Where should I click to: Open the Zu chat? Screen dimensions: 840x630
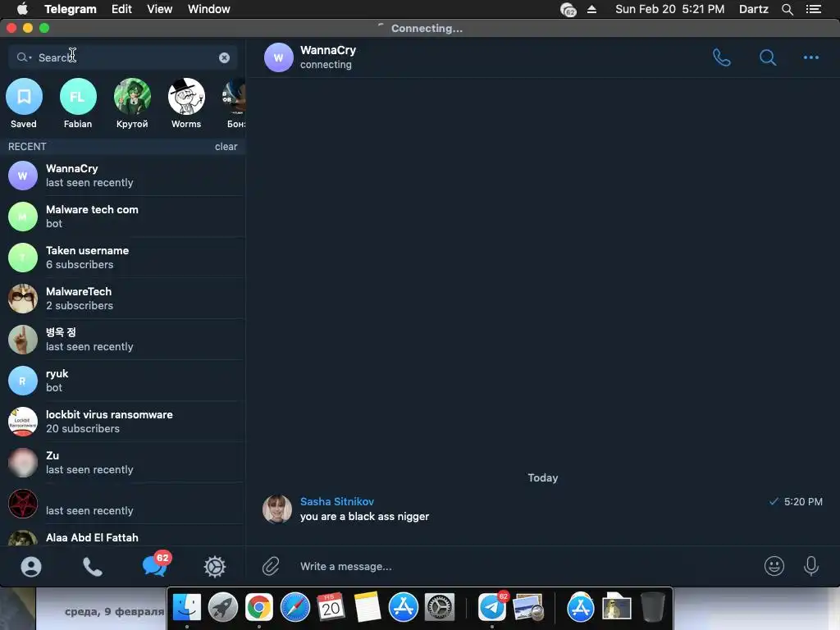(x=123, y=463)
